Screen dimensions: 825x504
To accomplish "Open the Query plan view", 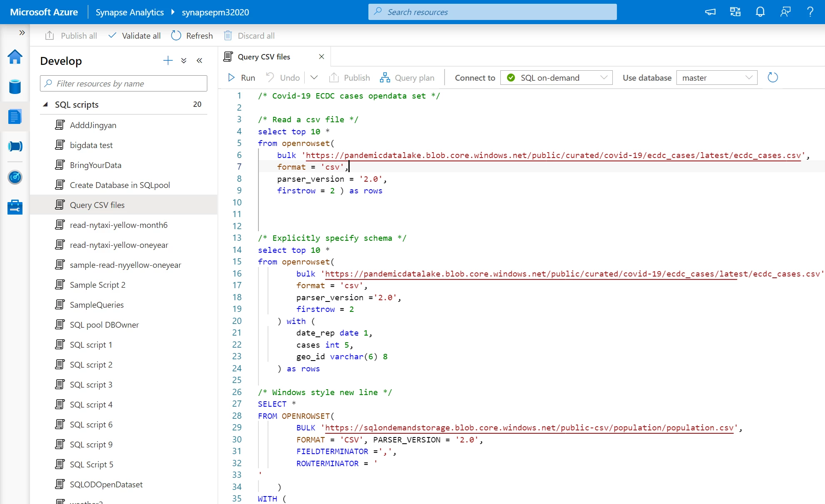I will click(408, 78).
